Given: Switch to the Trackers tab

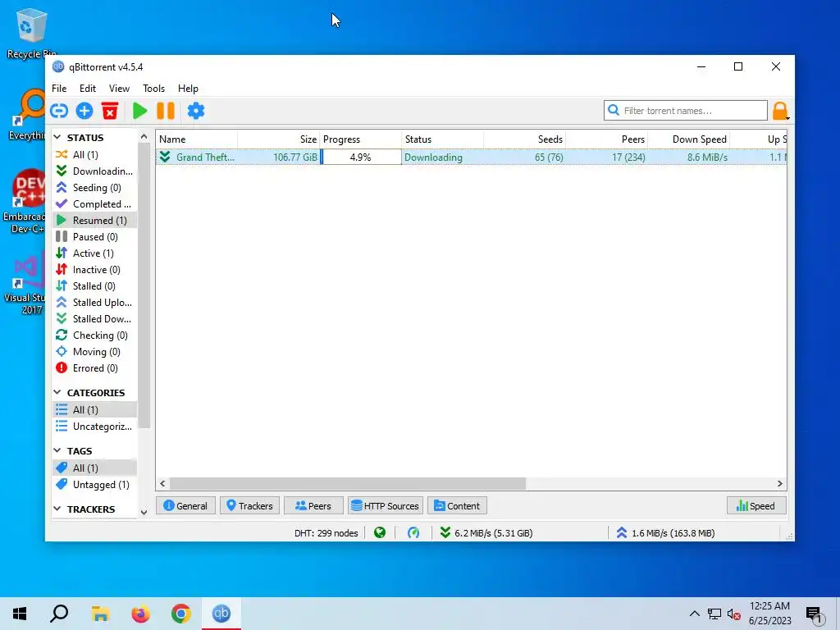Looking at the screenshot, I should pos(249,505).
